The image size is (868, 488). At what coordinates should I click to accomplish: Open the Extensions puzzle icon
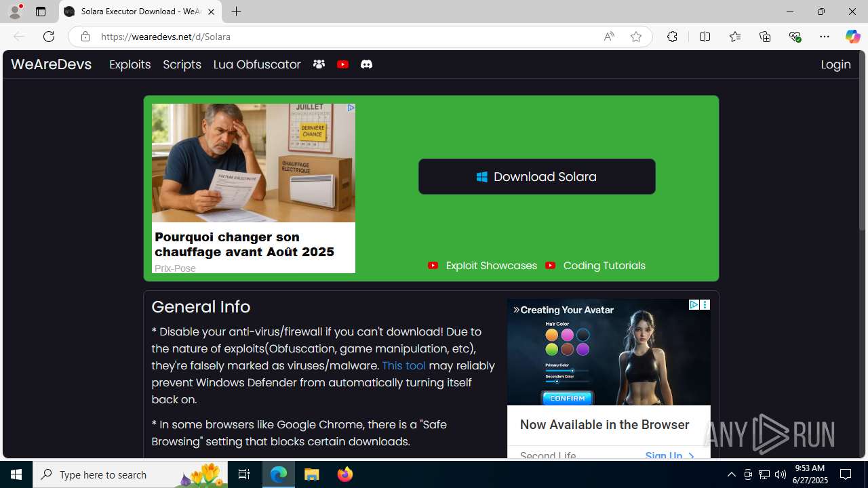click(x=672, y=37)
